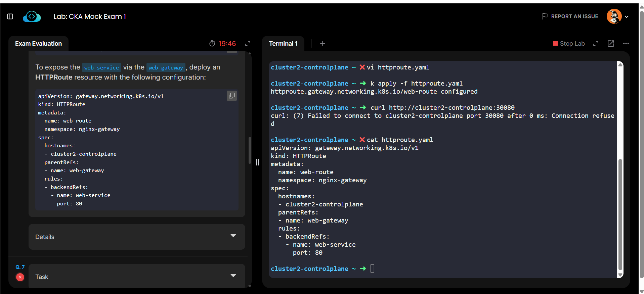The image size is (644, 294).
Task: Switch to the Exam Evaluation tab
Action: coord(38,44)
